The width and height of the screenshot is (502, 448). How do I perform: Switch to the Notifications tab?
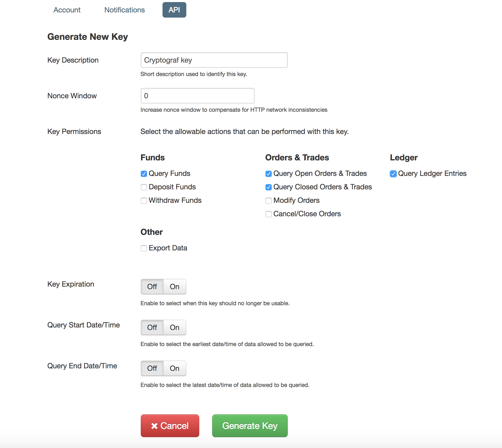124,10
